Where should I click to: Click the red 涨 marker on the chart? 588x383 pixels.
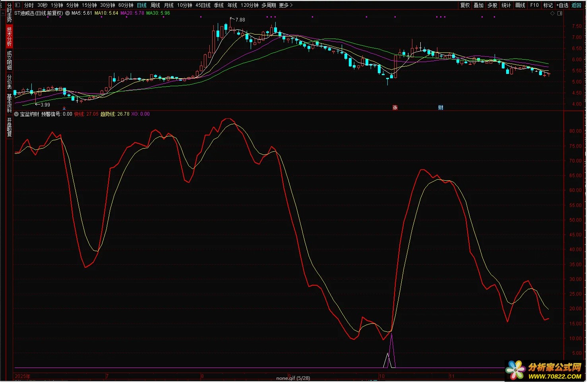tap(395, 108)
